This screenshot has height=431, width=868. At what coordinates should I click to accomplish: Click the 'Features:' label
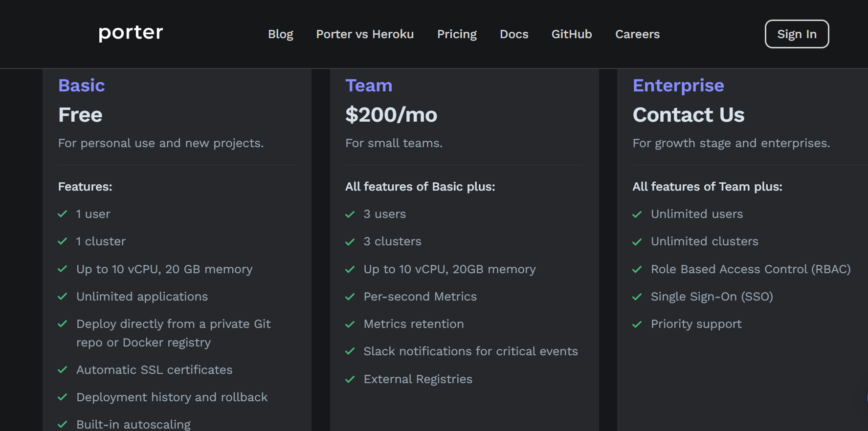(x=85, y=187)
